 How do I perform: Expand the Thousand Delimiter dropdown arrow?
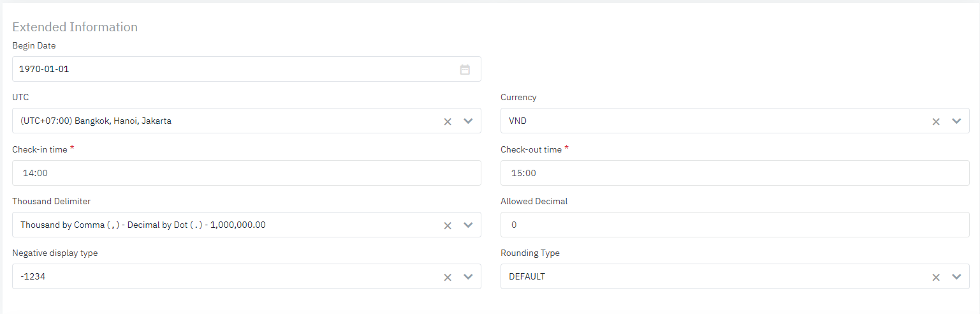pos(468,225)
